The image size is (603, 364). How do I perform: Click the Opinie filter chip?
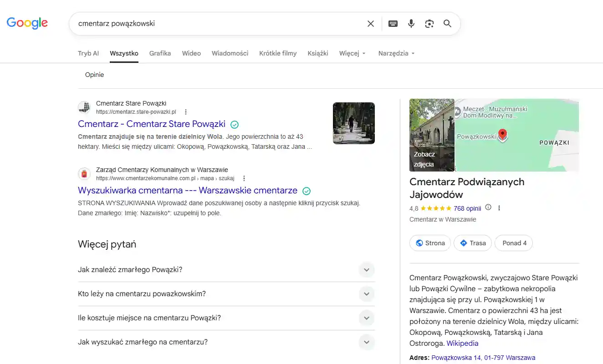pos(95,75)
